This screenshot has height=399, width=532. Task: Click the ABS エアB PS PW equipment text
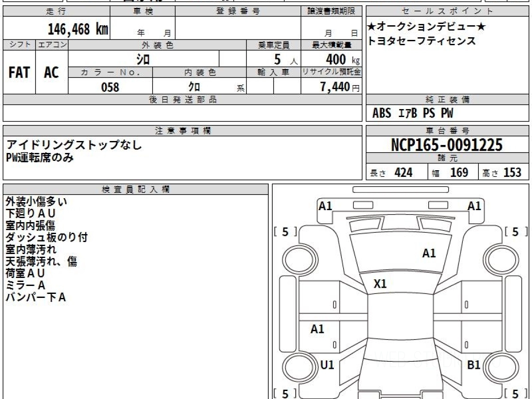click(413, 113)
